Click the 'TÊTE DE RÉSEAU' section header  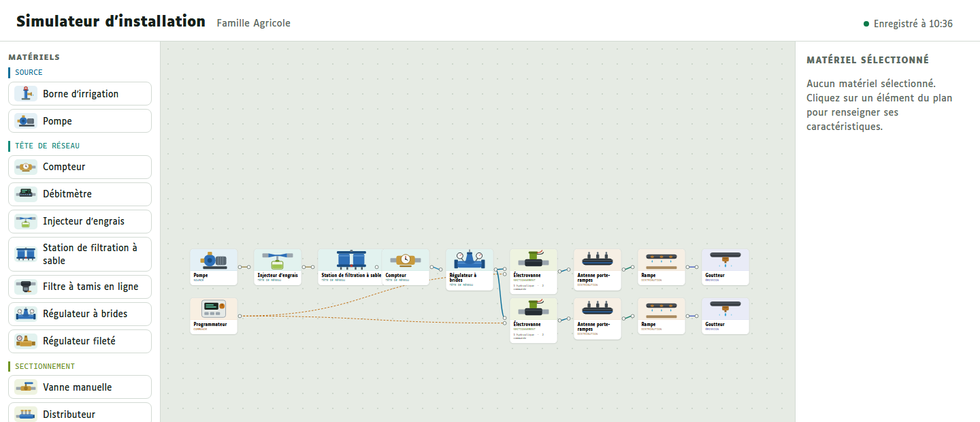click(48, 146)
